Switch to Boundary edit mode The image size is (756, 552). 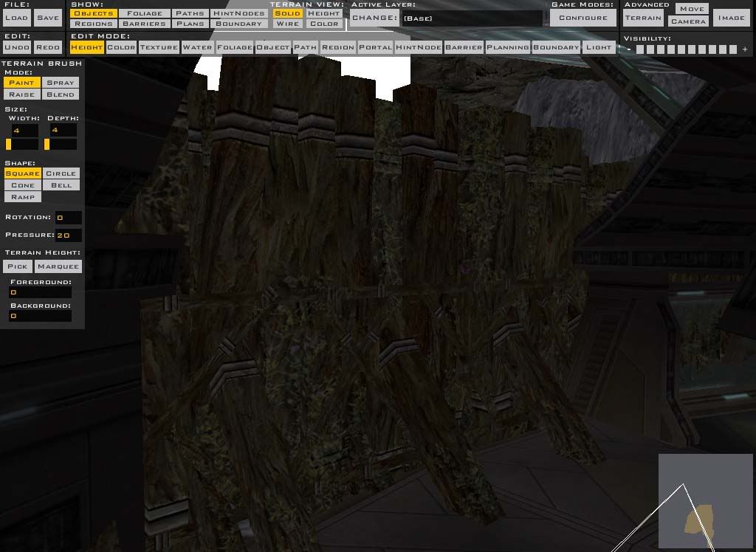(555, 47)
